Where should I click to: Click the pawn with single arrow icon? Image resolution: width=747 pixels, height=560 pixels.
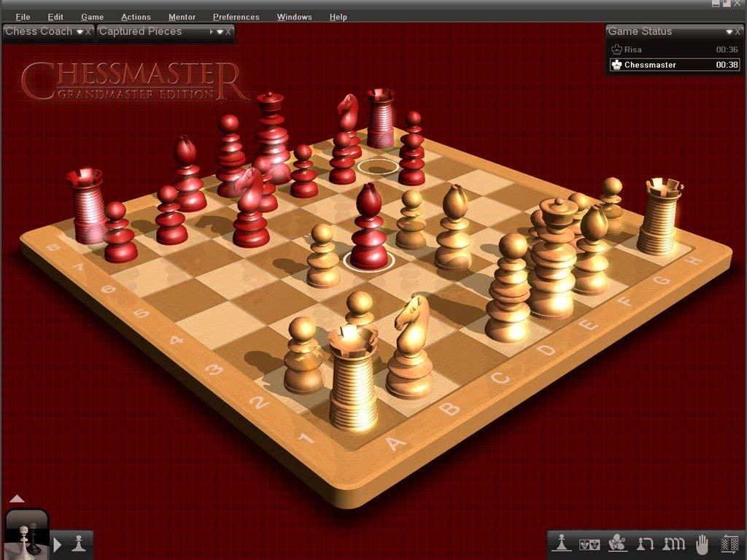point(645,543)
